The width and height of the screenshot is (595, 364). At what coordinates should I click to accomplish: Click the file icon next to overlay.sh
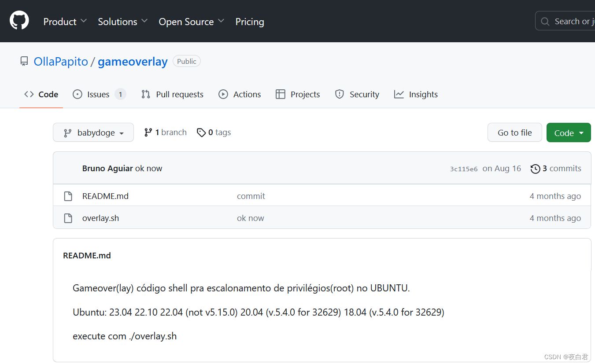click(x=68, y=218)
